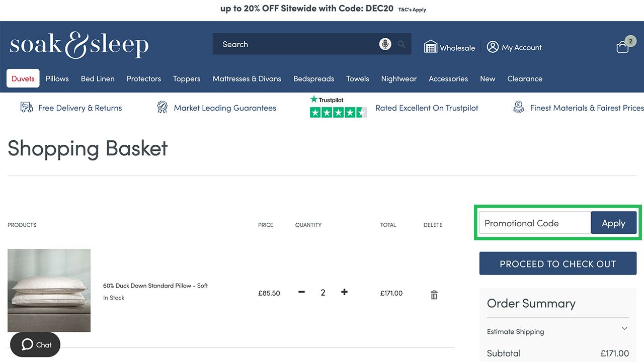Click the £85.50 price

269,293
